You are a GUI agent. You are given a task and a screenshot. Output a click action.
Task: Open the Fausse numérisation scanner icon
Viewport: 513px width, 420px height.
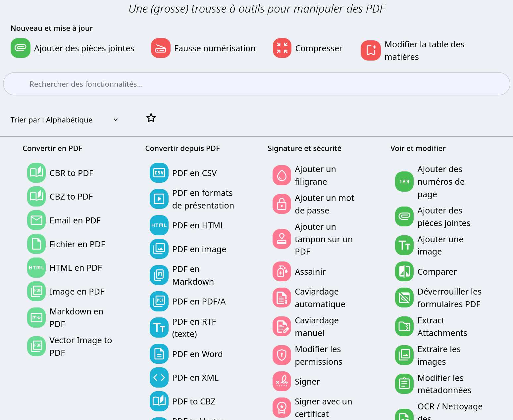[x=161, y=48]
